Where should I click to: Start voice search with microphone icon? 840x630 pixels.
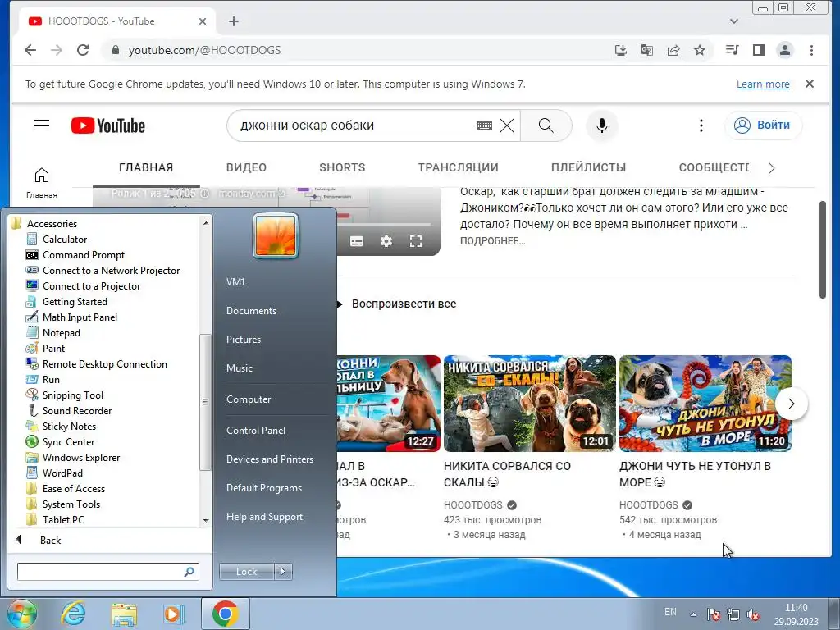tap(601, 126)
